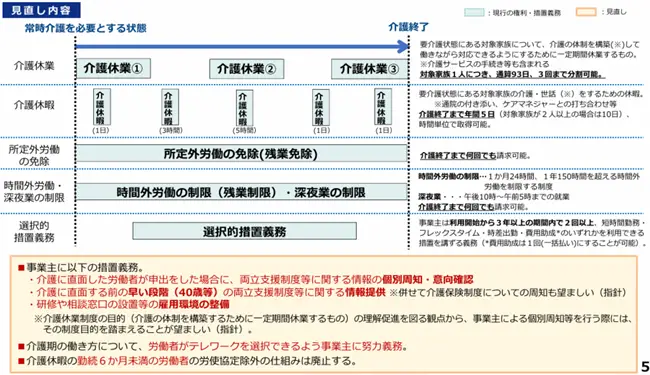This screenshot has height=375, width=650.
Task: Click the left row label 介護休暇
Action: (34, 105)
